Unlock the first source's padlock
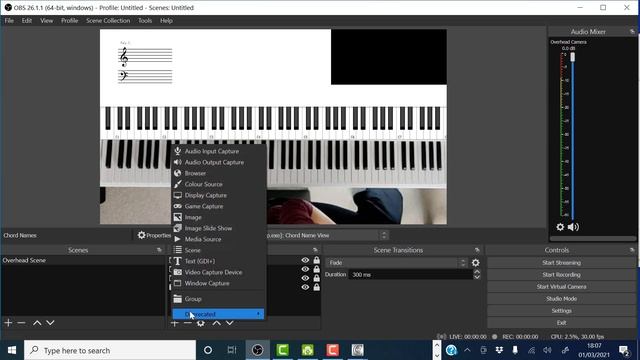 [316, 260]
